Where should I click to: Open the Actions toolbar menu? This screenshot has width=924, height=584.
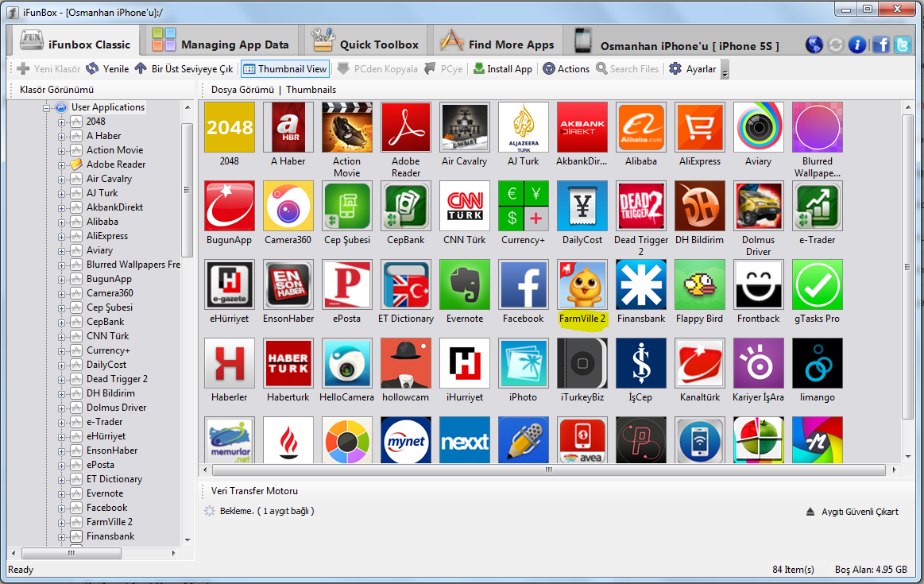tap(566, 69)
